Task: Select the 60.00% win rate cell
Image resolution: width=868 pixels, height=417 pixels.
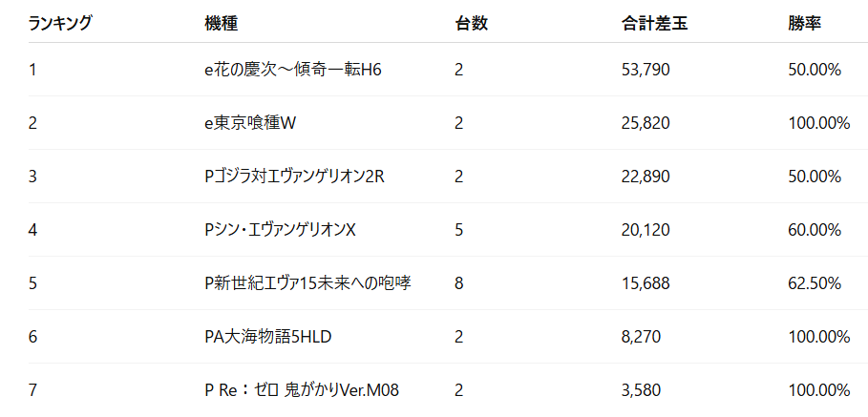Action: pyautogui.click(x=815, y=230)
